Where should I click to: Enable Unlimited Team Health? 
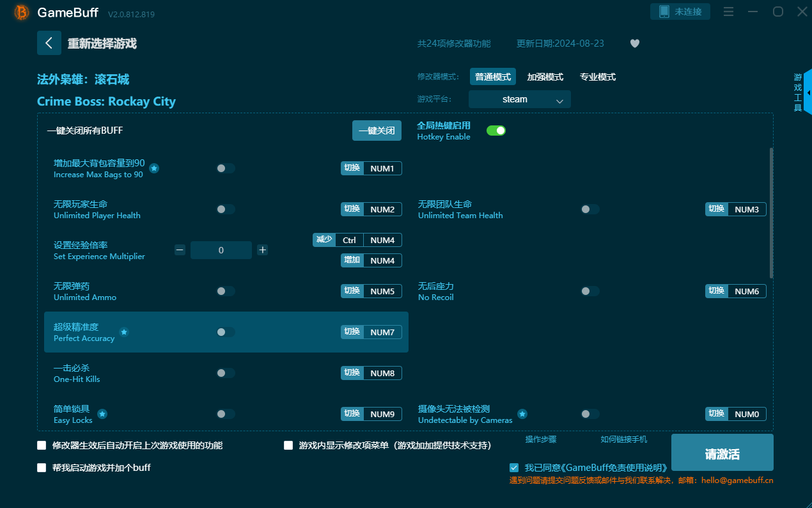click(590, 209)
